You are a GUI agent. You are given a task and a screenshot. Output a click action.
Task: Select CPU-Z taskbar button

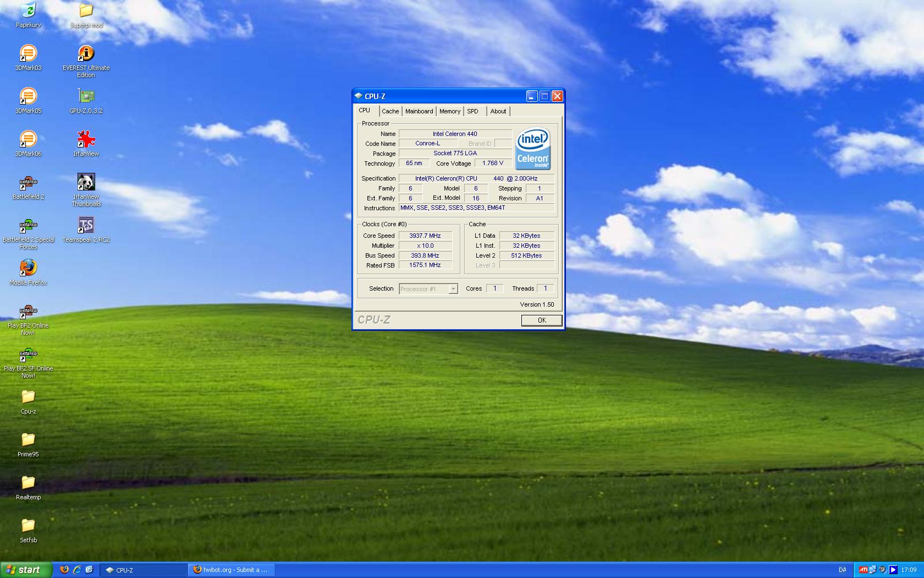click(145, 570)
